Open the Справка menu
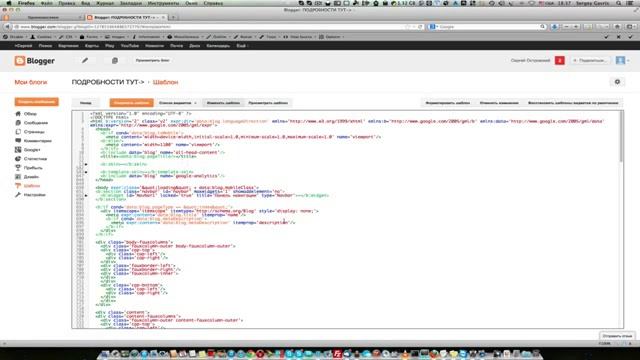 coord(213,3)
